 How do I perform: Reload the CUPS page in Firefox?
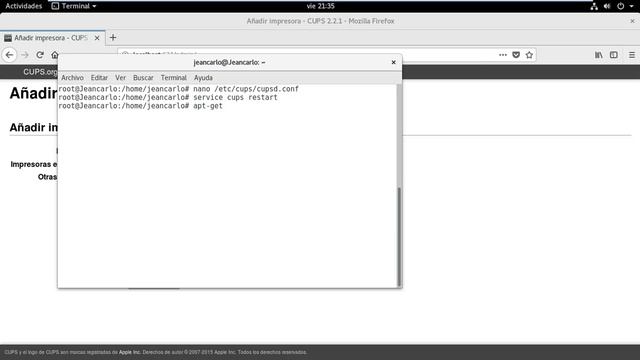click(40, 55)
